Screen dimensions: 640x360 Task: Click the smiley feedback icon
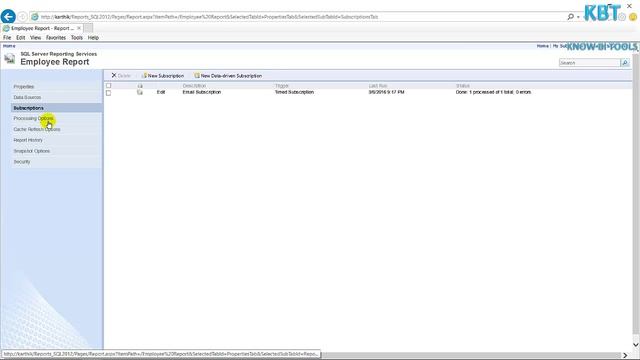click(x=633, y=17)
